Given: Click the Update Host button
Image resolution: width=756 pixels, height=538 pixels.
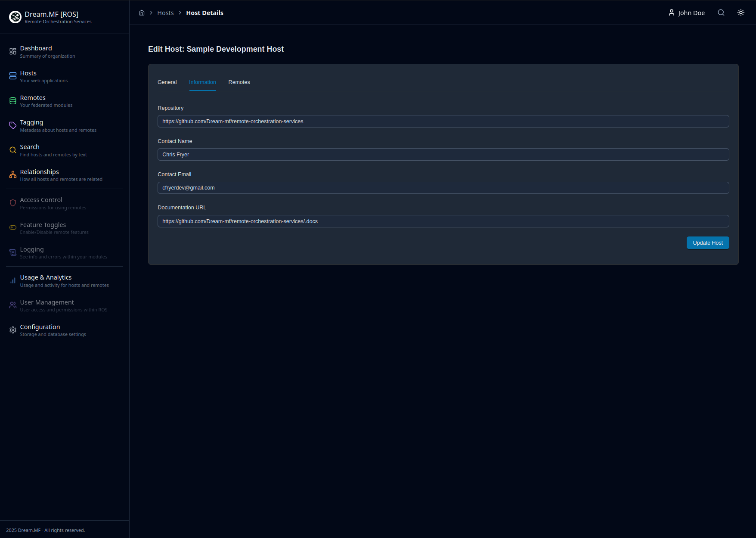Looking at the screenshot, I should coord(708,243).
